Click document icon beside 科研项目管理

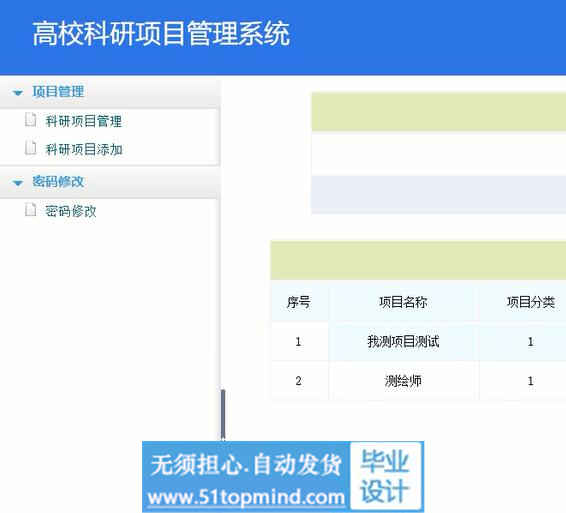pyautogui.click(x=31, y=120)
